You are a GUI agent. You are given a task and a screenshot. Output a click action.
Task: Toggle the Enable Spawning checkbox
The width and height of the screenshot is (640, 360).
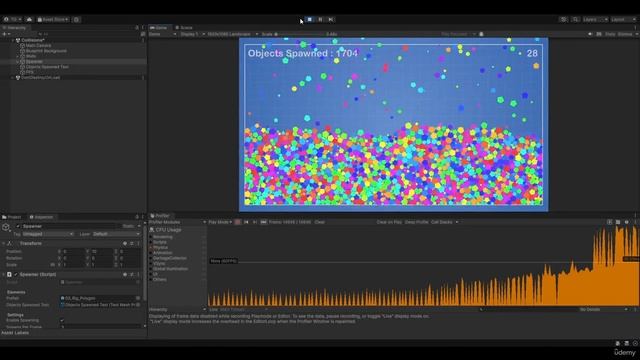[62, 320]
